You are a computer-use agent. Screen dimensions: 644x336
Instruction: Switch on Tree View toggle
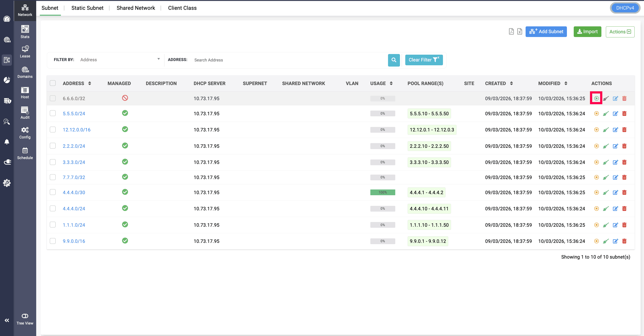tap(25, 316)
